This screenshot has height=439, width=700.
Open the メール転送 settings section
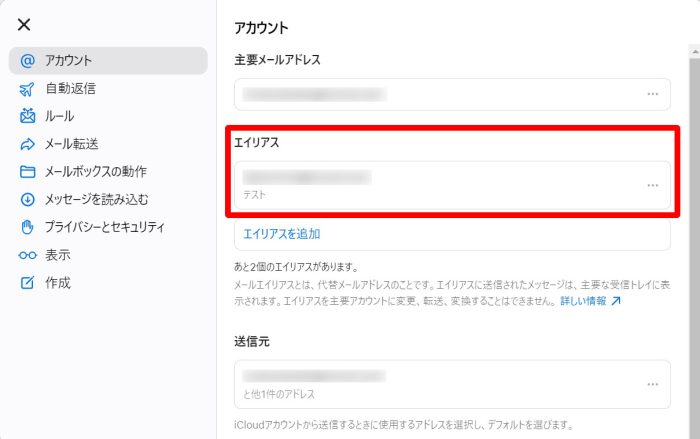tap(71, 144)
